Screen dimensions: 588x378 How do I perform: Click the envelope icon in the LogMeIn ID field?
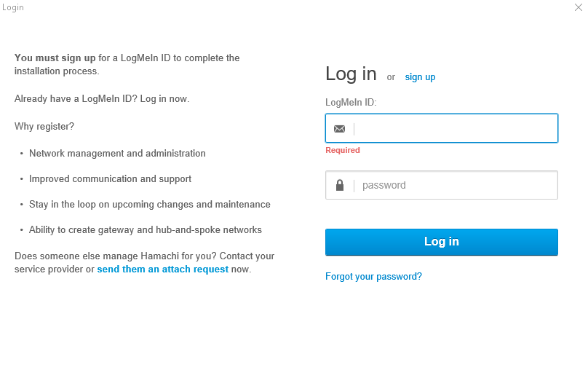tap(339, 129)
